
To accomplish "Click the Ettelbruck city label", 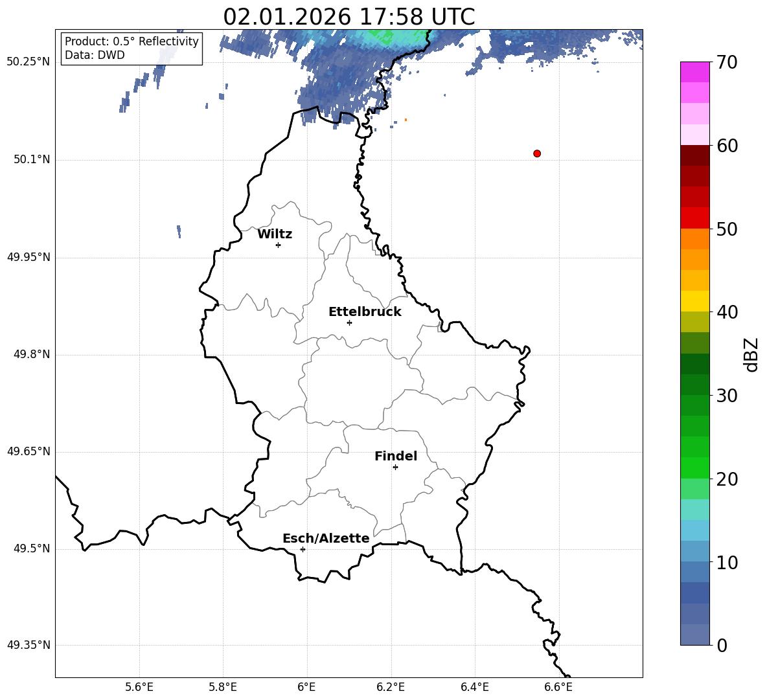I will click(365, 312).
